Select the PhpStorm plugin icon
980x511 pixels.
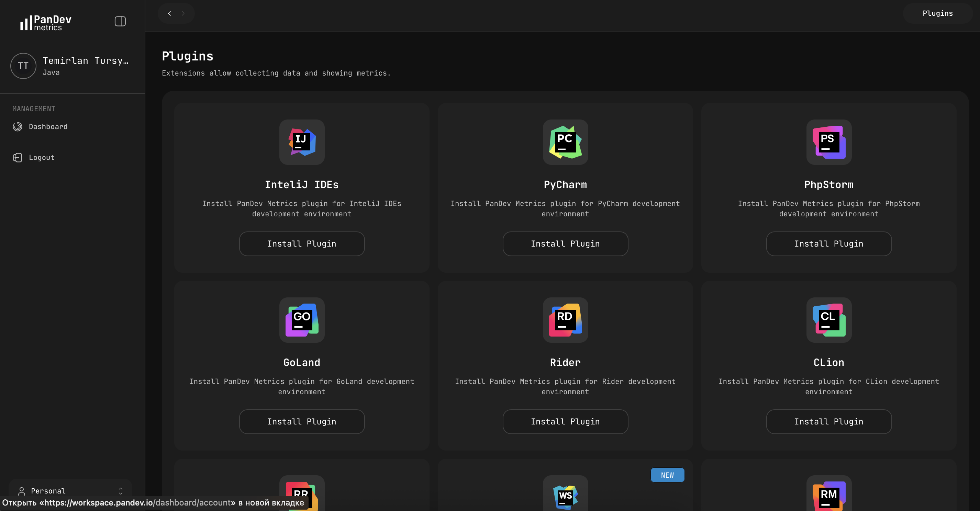(828, 142)
